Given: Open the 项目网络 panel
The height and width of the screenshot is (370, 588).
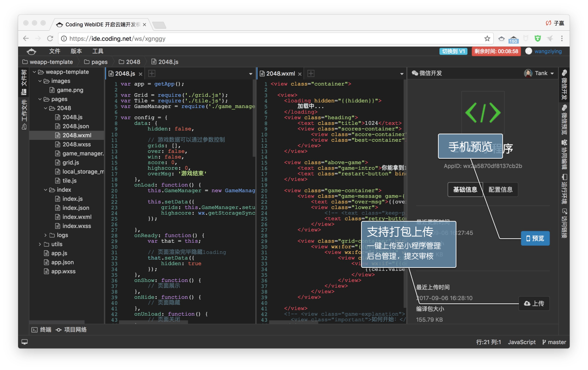Looking at the screenshot, I should pos(71,330).
